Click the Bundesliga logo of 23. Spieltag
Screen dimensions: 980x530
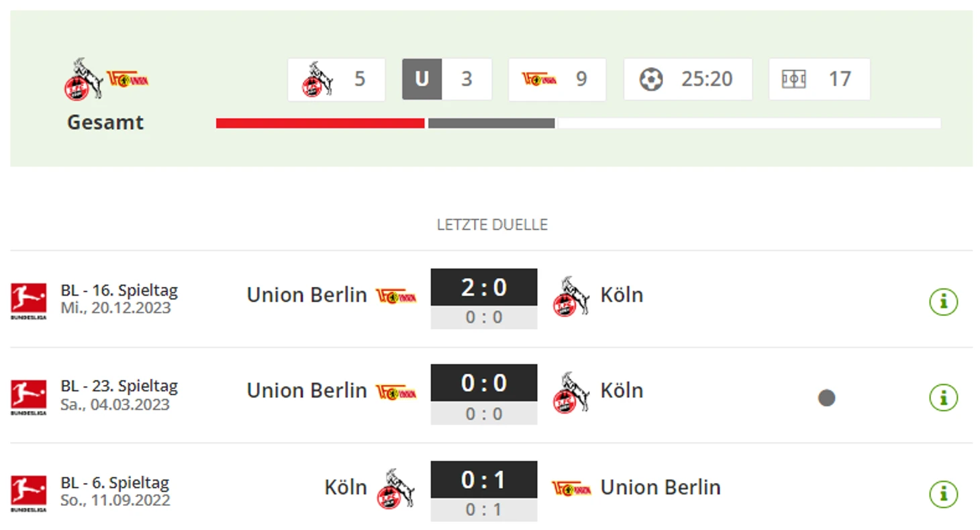point(29,396)
